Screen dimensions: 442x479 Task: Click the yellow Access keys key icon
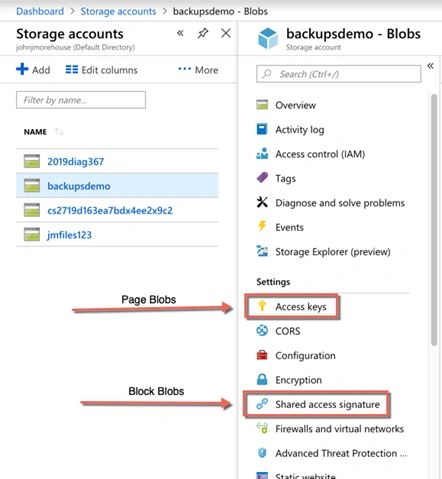pyautogui.click(x=262, y=306)
